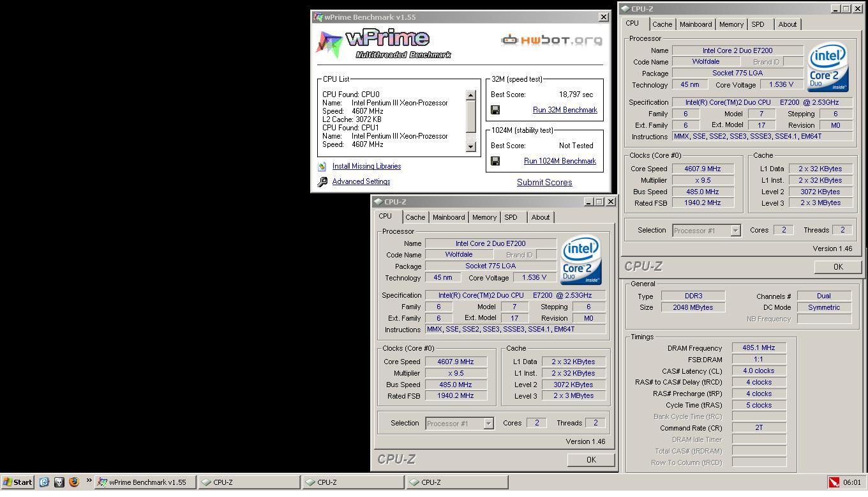Image resolution: width=868 pixels, height=497 pixels.
Task: Open About tab in CPU-Z right of wPrime
Action: 788,25
